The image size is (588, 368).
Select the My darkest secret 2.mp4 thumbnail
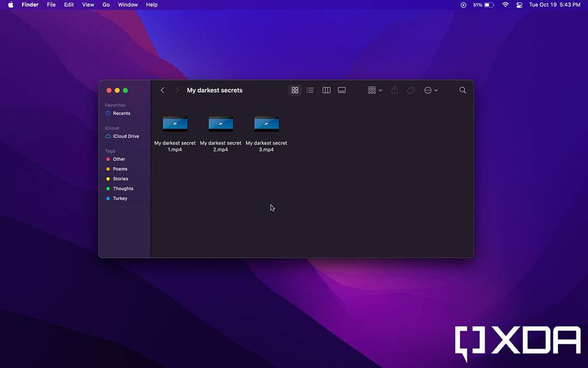(220, 124)
